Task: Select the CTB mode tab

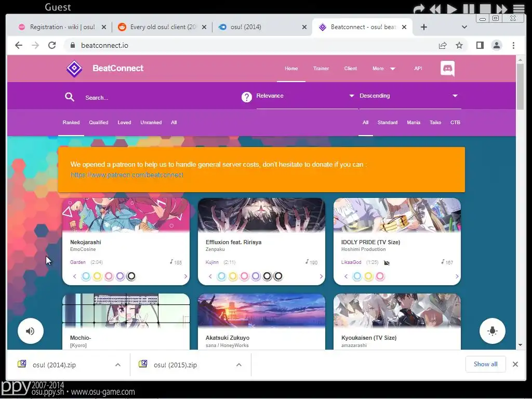Action: point(455,123)
